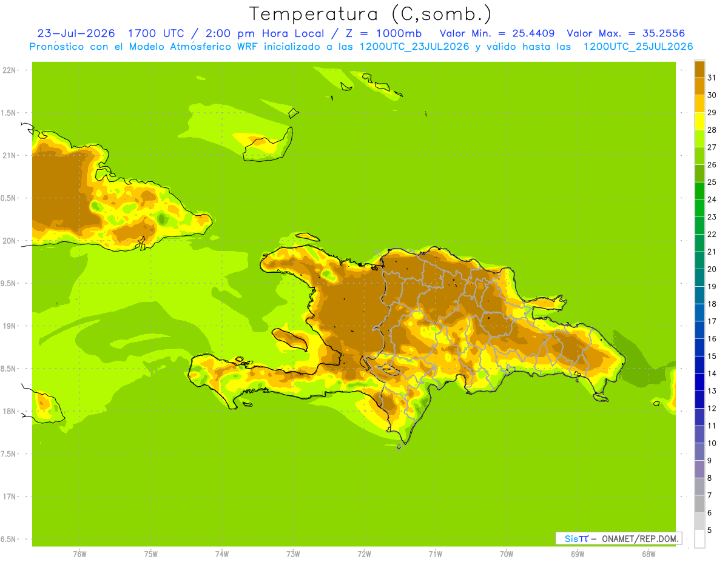Click the "75W" longitude label
The height and width of the screenshot is (562, 728).
[x=151, y=554]
